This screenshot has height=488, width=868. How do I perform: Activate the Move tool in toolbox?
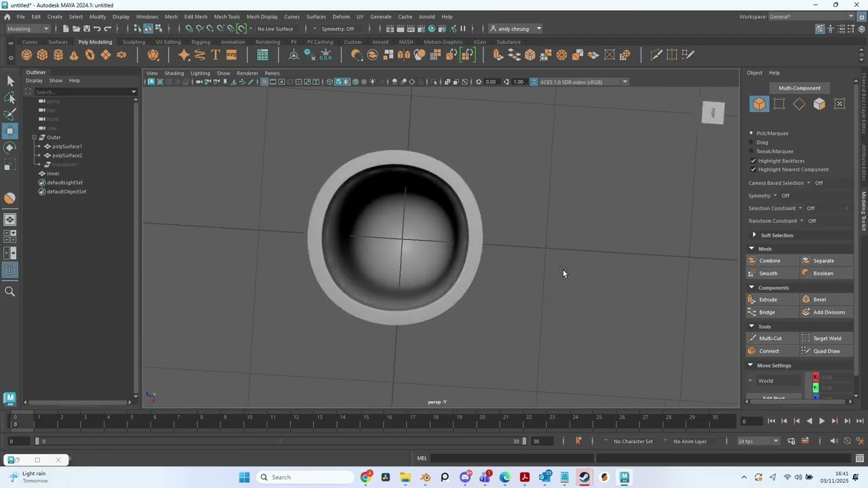pos(10,131)
